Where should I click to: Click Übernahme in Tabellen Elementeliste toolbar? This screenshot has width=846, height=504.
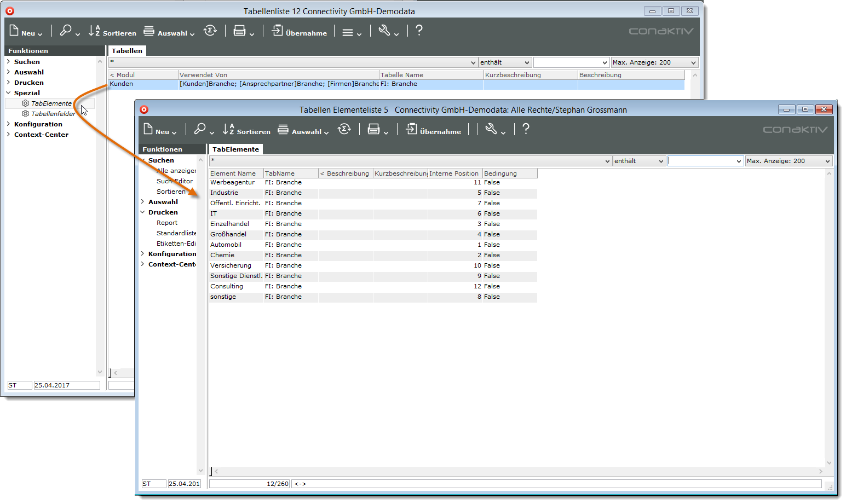click(x=433, y=130)
